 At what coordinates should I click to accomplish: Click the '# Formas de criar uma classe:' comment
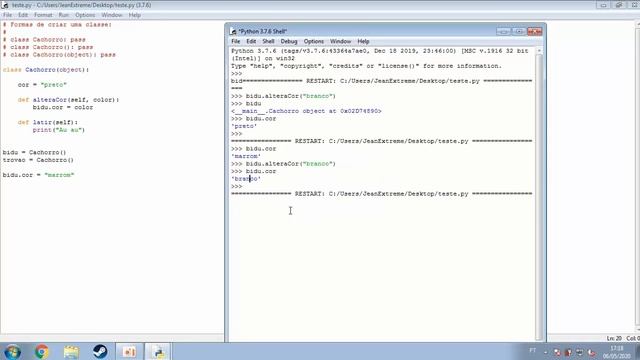tap(57, 24)
